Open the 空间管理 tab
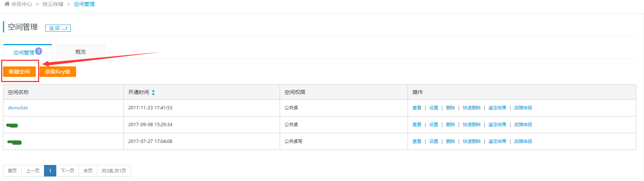 pyautogui.click(x=24, y=52)
